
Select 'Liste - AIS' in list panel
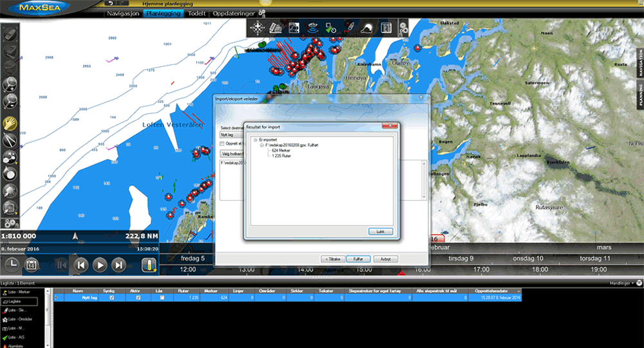pyautogui.click(x=17, y=337)
